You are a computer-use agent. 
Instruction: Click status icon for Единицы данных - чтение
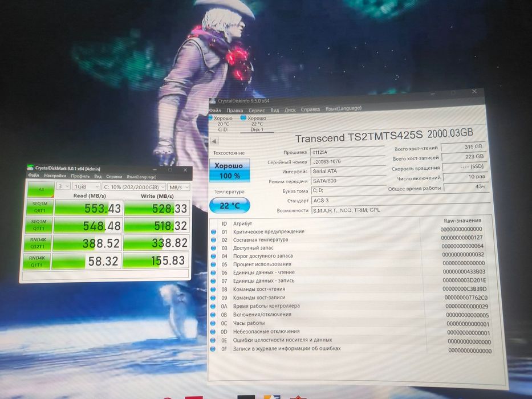click(213, 273)
